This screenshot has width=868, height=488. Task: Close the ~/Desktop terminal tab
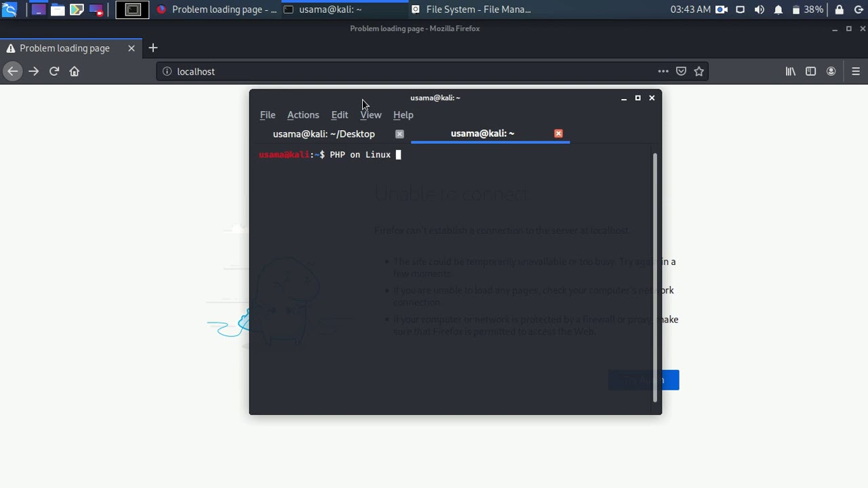coord(399,134)
